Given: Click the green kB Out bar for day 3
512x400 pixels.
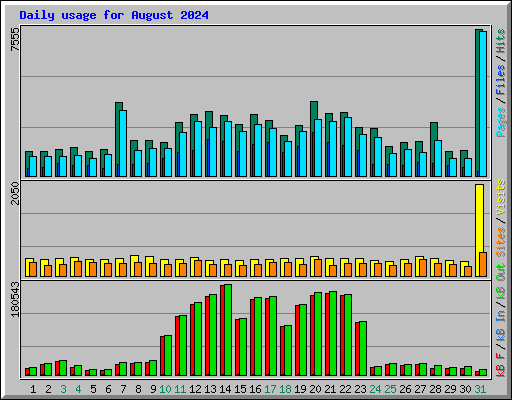Looking at the screenshot, I should tap(63, 368).
